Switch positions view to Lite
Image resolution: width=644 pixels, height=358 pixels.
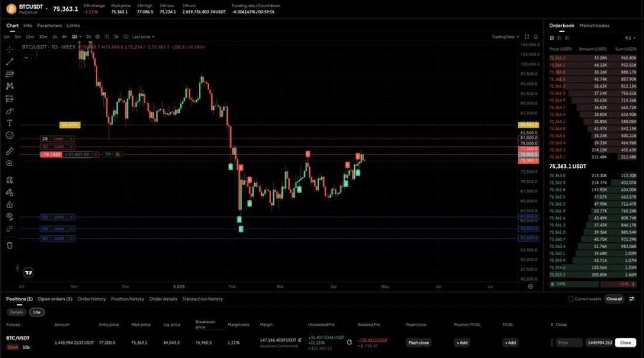[x=36, y=312]
